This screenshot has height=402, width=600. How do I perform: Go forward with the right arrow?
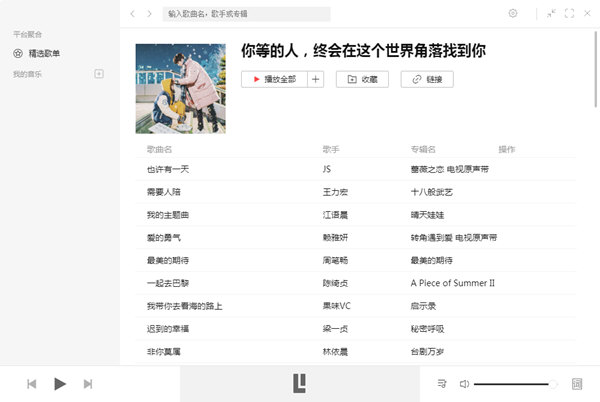click(150, 14)
